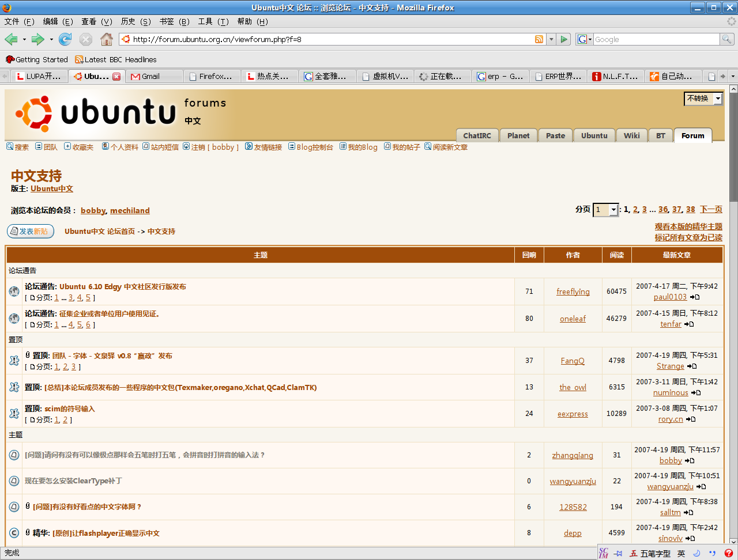Close the Ubuntu forum tab
This screenshot has height=560, width=738.
point(116,77)
